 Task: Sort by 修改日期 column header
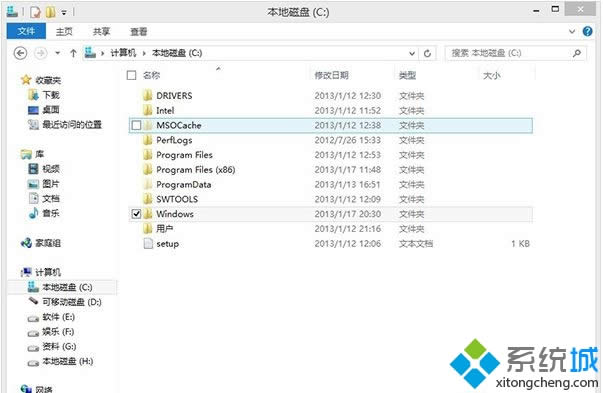(331, 75)
